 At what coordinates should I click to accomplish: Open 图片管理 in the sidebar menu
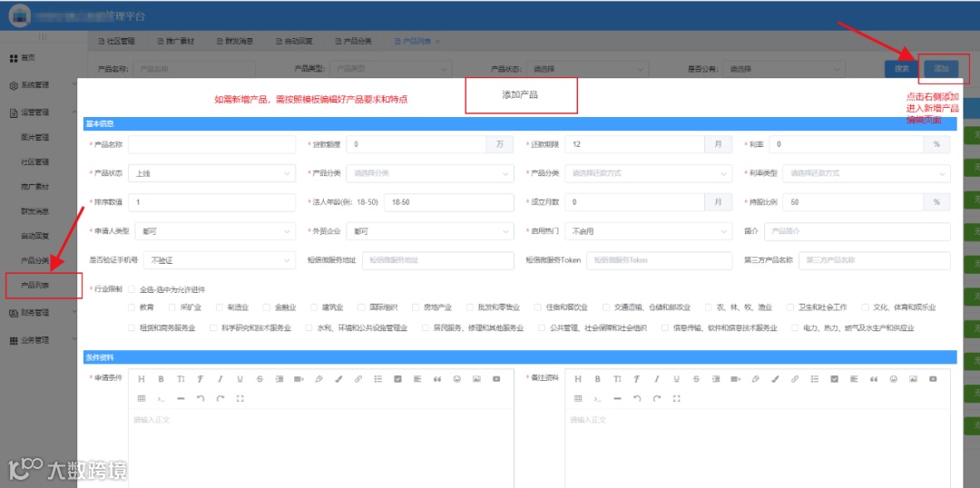pyautogui.click(x=35, y=137)
